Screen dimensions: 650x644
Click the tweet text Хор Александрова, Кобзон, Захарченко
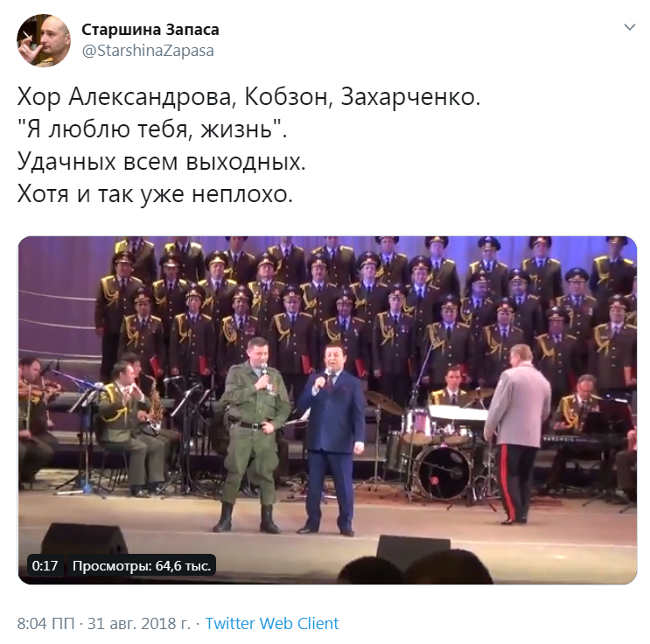pyautogui.click(x=248, y=97)
